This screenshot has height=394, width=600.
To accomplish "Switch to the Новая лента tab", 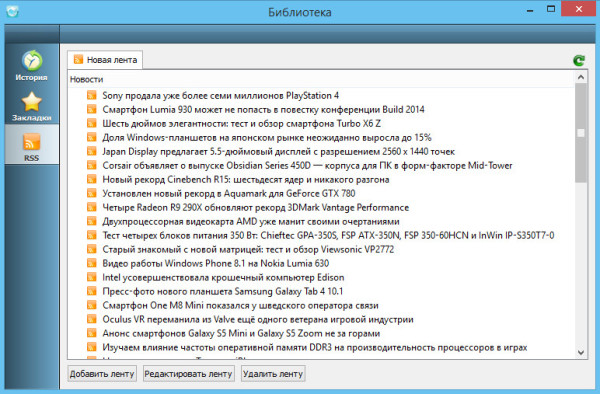I will (105, 60).
